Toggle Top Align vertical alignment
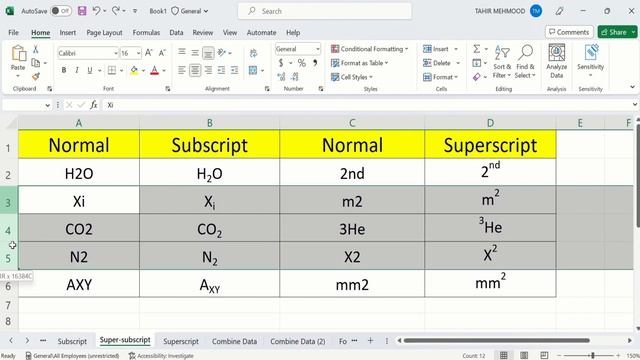 (x=182, y=52)
